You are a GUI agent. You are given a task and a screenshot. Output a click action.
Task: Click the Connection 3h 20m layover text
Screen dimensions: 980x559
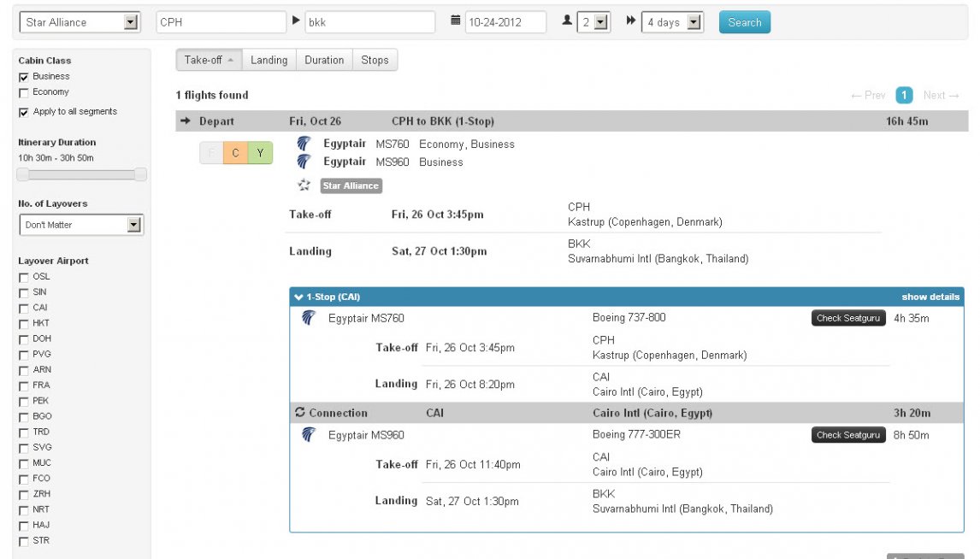[912, 413]
